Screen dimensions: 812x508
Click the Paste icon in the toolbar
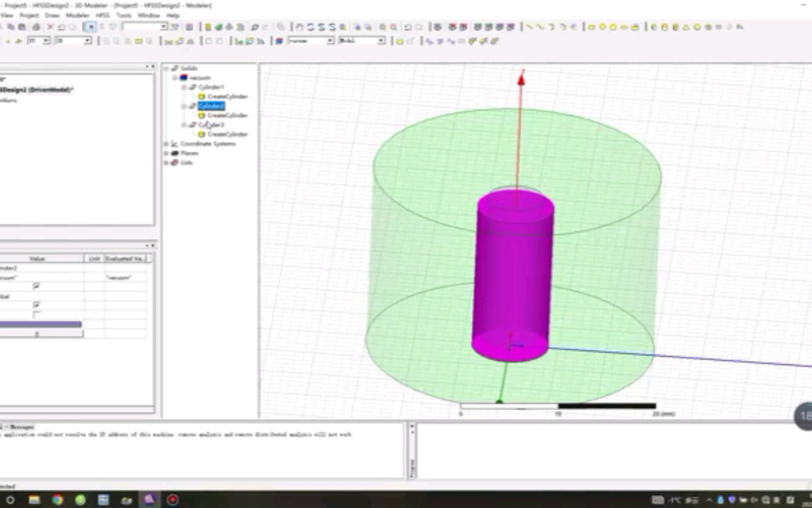pyautogui.click(x=22, y=27)
